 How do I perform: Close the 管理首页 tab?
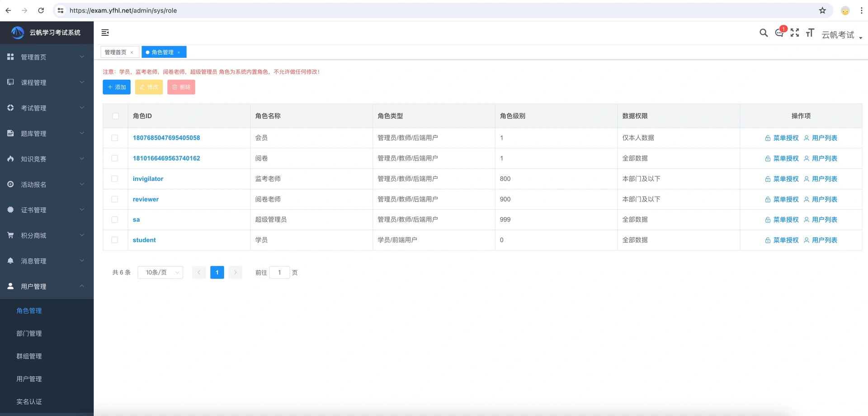pos(132,52)
